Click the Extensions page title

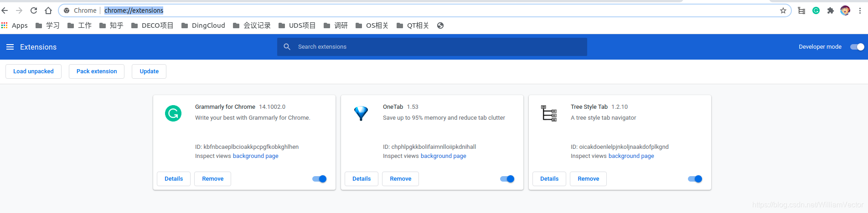pos(38,47)
